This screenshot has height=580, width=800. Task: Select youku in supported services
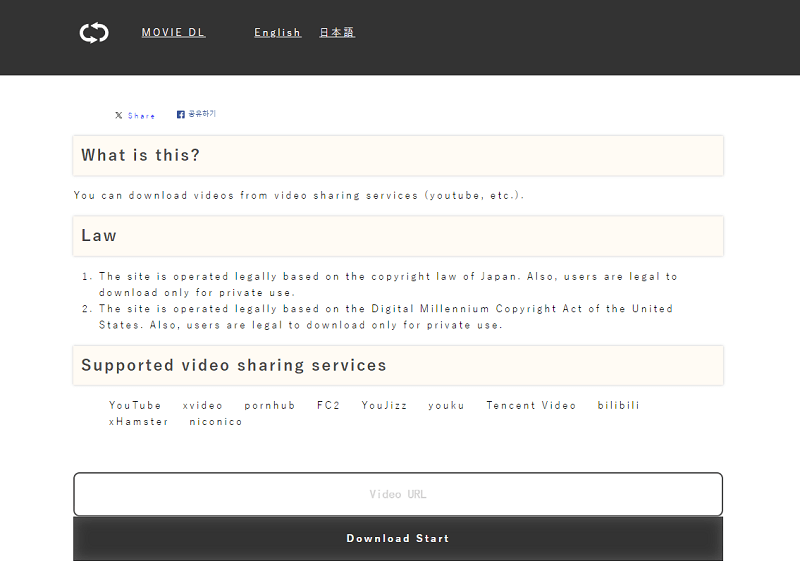coord(446,406)
